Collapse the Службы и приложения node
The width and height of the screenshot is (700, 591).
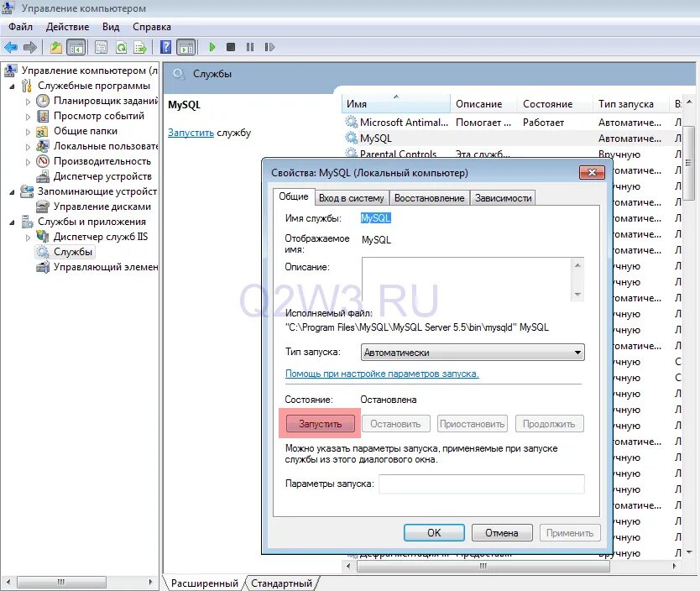pyautogui.click(x=12, y=222)
